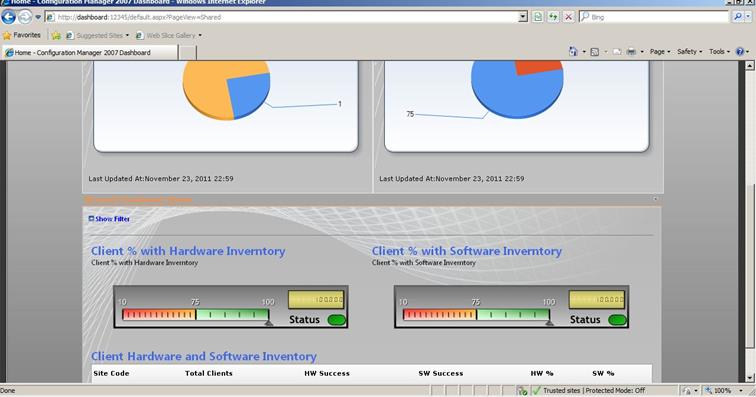The height and width of the screenshot is (397, 756).
Task: Click the Read Mail icon
Action: 617,52
